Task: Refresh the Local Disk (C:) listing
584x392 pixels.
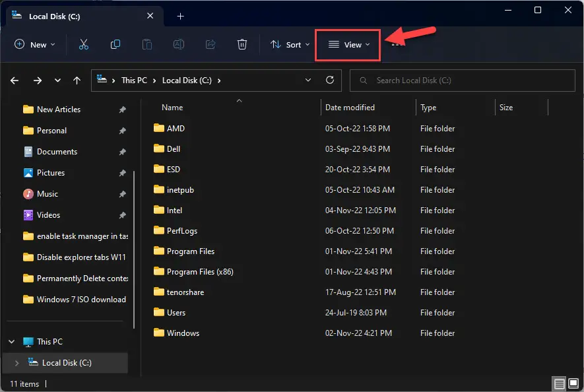Action: point(330,80)
